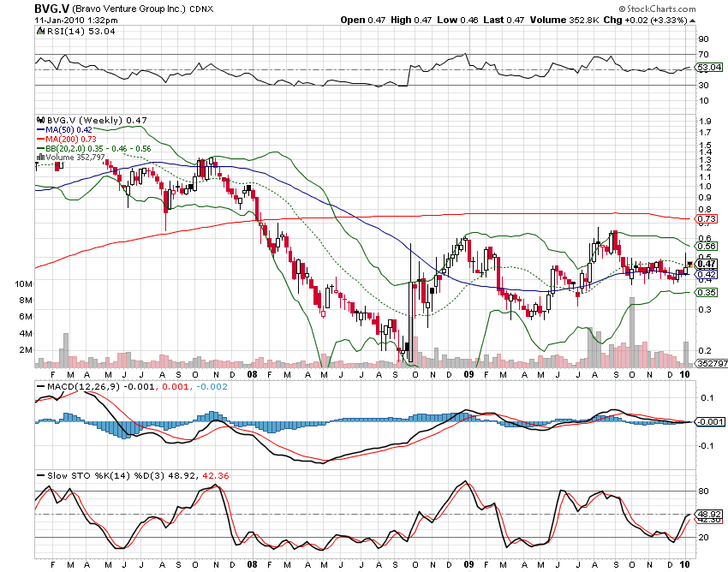Click the 2M volume axis label
Image resolution: width=728 pixels, height=572 pixels.
tap(26, 350)
